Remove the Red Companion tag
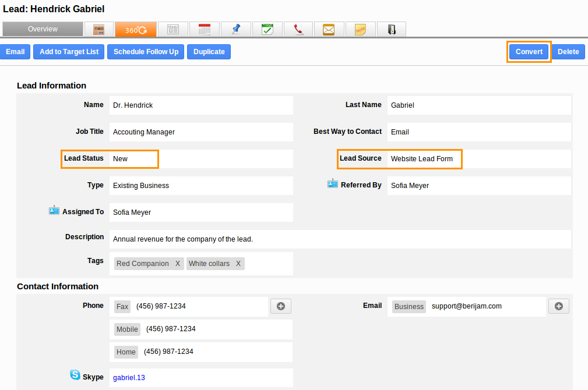This screenshot has width=588, height=390. click(x=178, y=264)
